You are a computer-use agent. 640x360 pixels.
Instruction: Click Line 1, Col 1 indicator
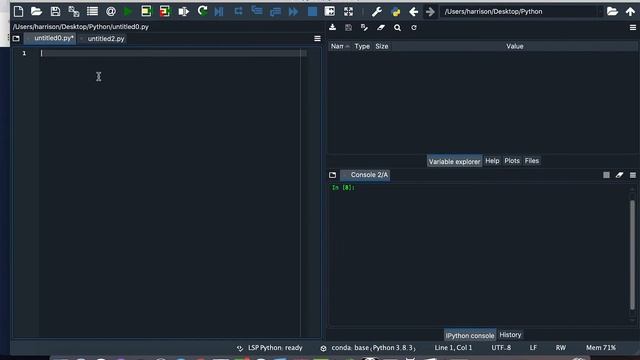tap(453, 348)
